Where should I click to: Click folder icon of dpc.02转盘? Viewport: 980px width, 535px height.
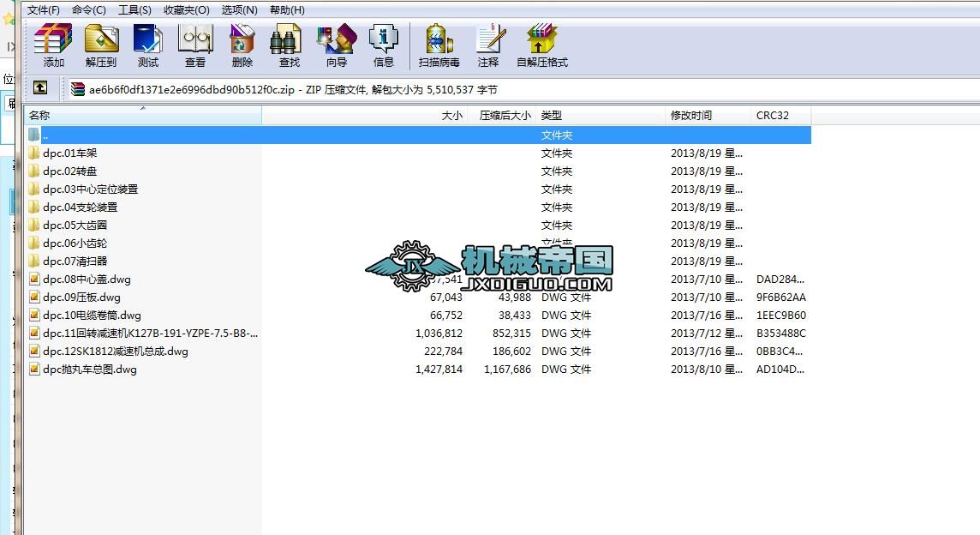(x=33, y=171)
